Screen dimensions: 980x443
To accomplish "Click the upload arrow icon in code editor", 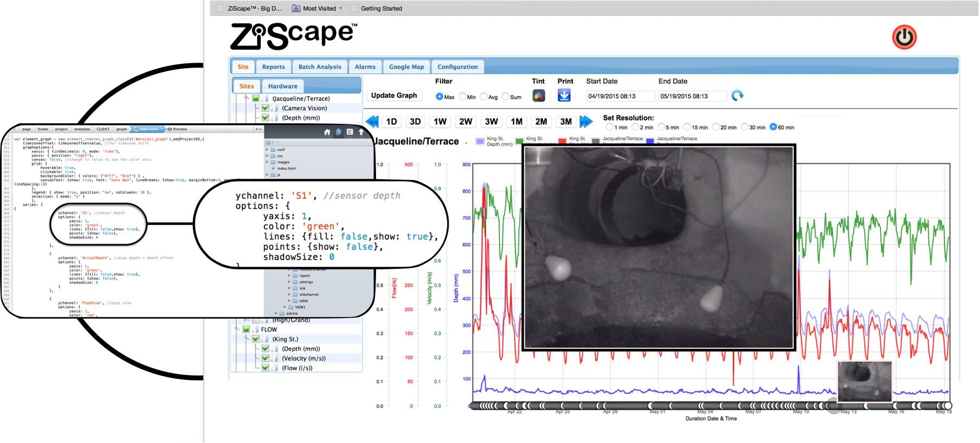I will pyautogui.click(x=361, y=132).
